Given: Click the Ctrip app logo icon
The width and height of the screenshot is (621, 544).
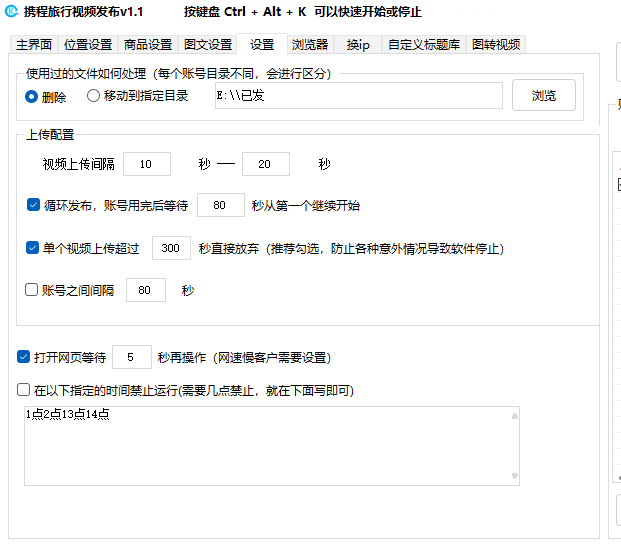Looking at the screenshot, I should tap(11, 11).
